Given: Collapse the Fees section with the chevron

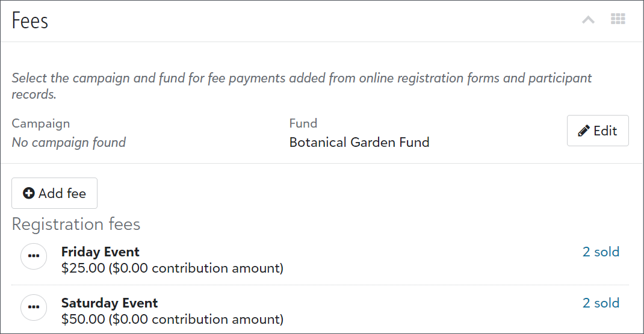Looking at the screenshot, I should coord(588,20).
